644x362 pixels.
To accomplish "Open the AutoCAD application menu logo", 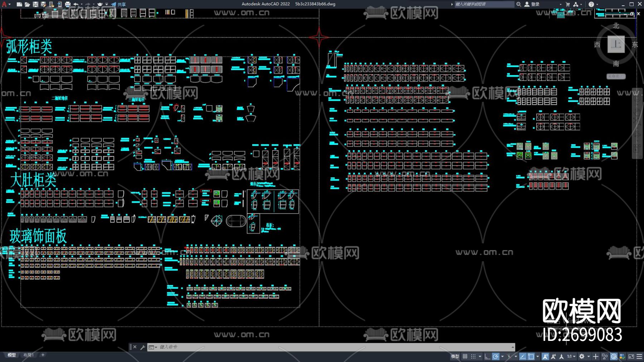I will 4,4.
